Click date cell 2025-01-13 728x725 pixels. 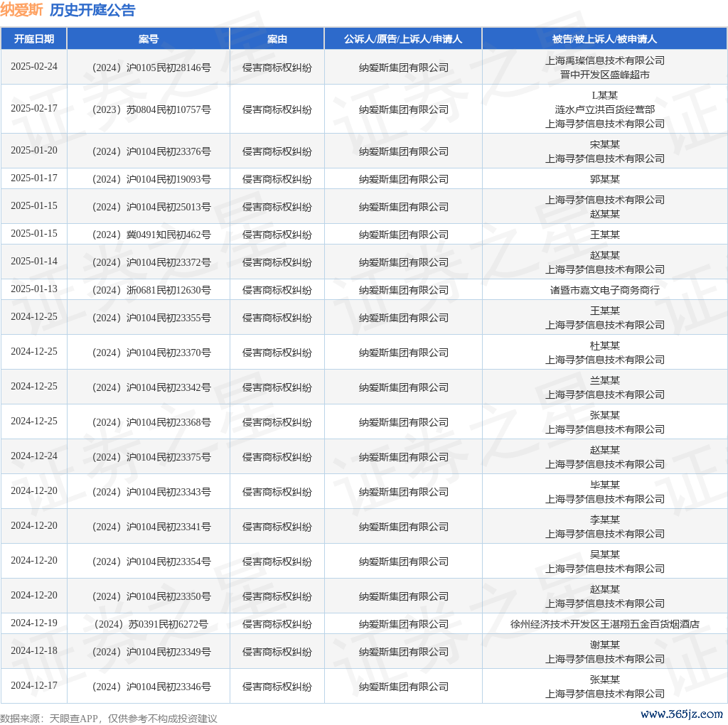[x=34, y=289]
